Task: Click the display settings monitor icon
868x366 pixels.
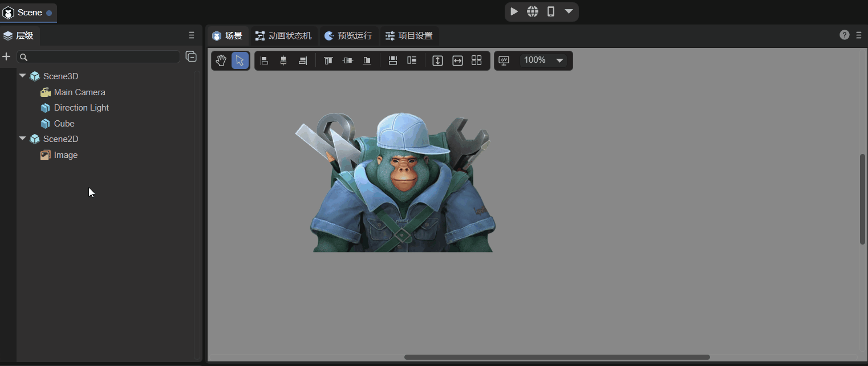Action: [504, 60]
